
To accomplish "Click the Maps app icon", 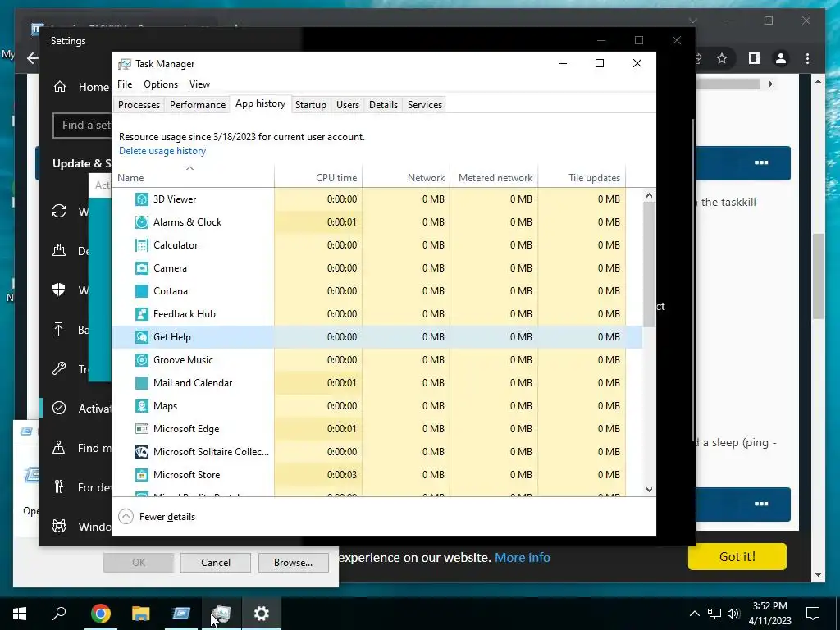I will click(141, 406).
